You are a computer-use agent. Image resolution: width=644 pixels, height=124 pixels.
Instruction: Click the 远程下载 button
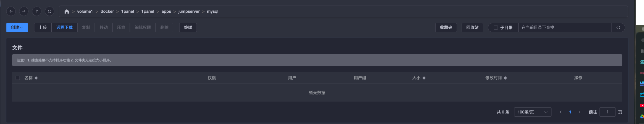tap(64, 28)
